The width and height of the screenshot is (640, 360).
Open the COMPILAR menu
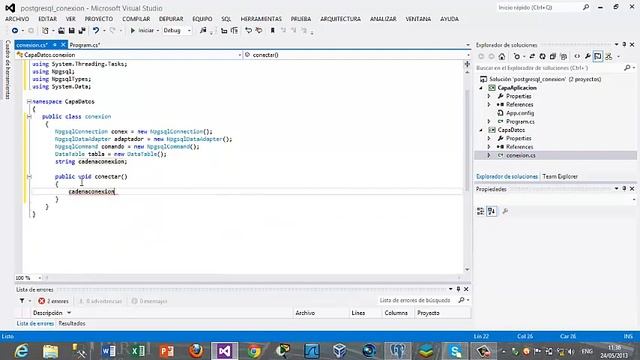[x=136, y=19]
